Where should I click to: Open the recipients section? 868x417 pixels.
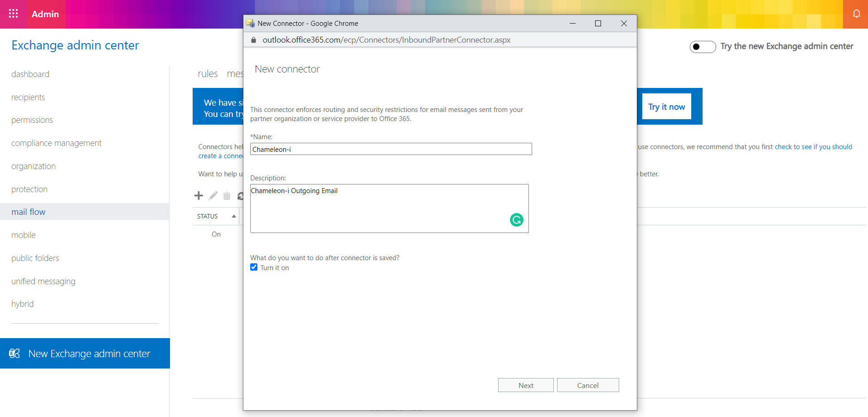28,97
